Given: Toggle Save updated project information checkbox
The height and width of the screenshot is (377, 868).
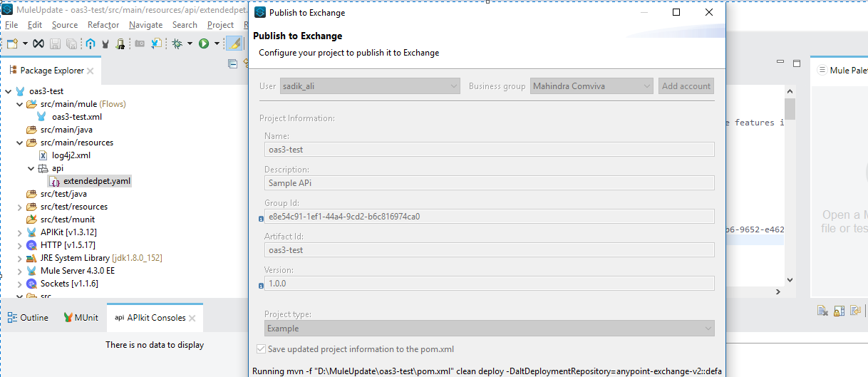Looking at the screenshot, I should click(261, 349).
